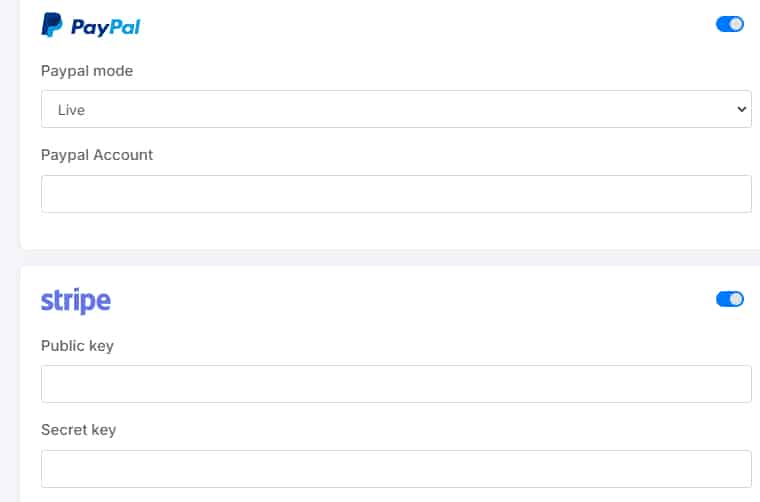The width and height of the screenshot is (760, 502).
Task: Click the "Secret key" label
Action: [78, 430]
